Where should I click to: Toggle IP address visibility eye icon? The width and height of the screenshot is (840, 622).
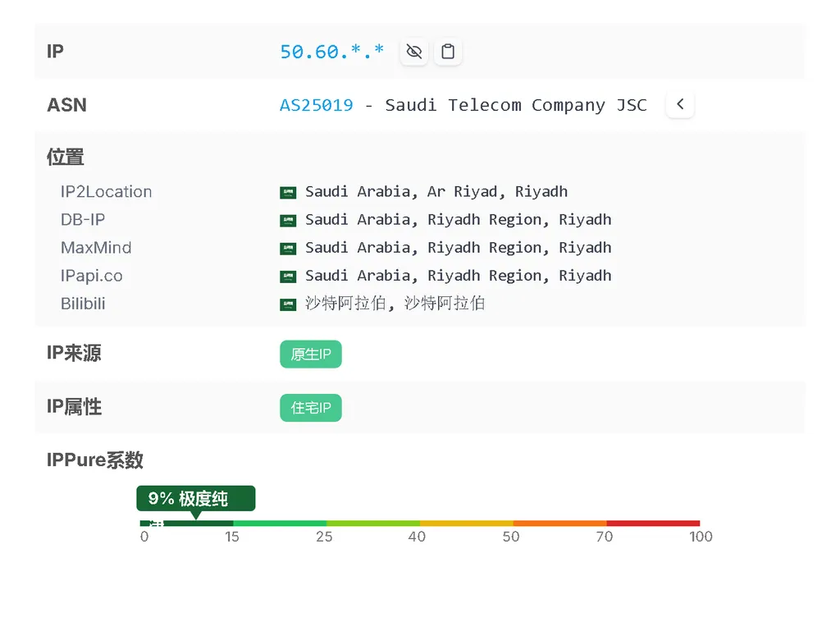414,52
